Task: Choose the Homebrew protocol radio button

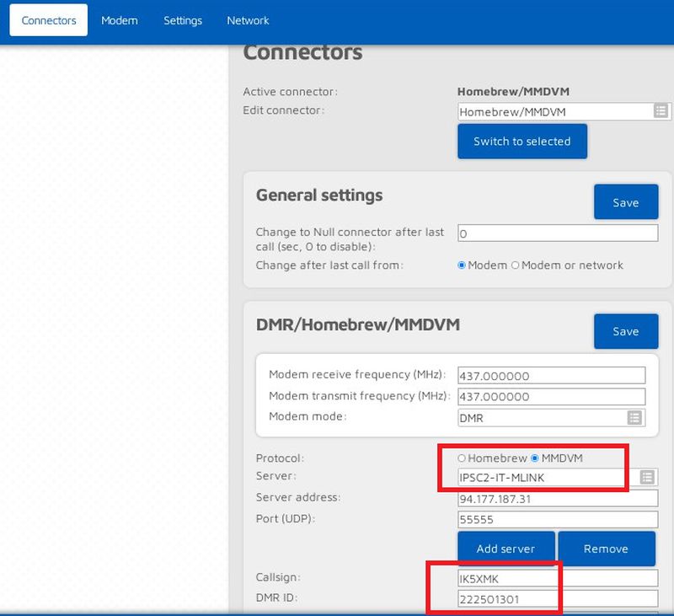Action: coord(462,458)
